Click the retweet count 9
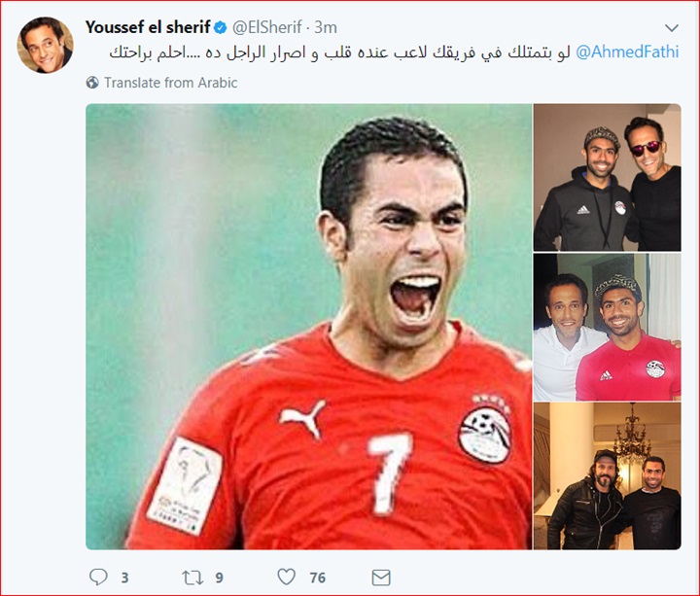This screenshot has height=596, width=700. coord(219,578)
